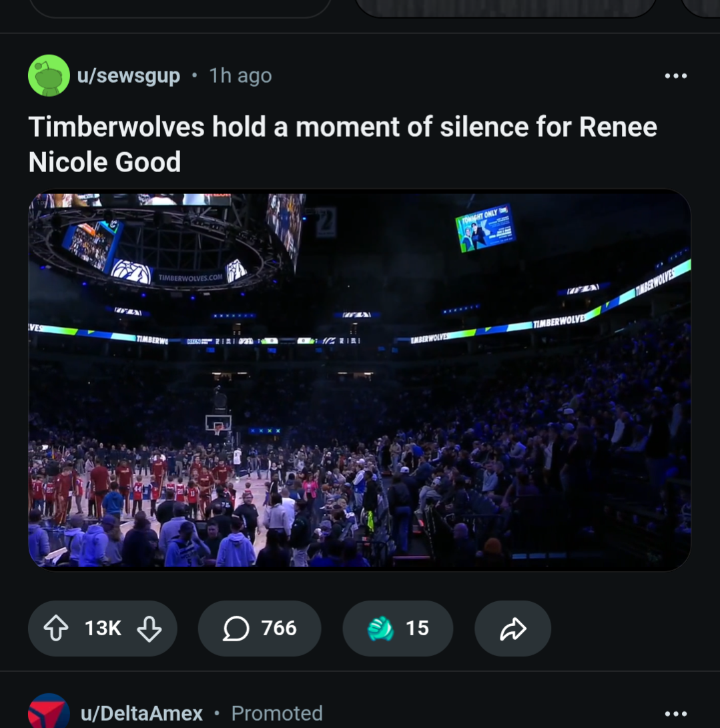Open the post title about Renee Nicole Good

click(342, 144)
